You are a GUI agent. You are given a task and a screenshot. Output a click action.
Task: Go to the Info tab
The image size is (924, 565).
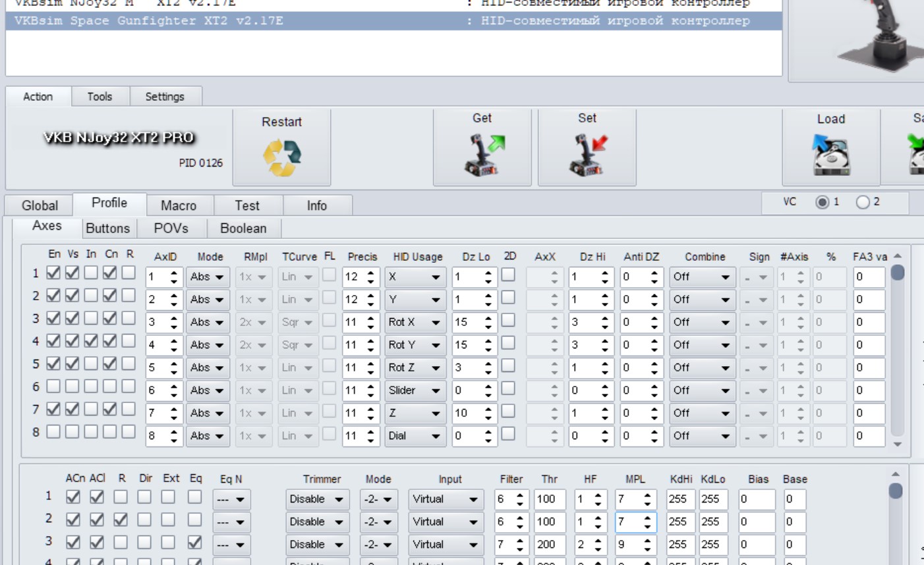tap(316, 205)
